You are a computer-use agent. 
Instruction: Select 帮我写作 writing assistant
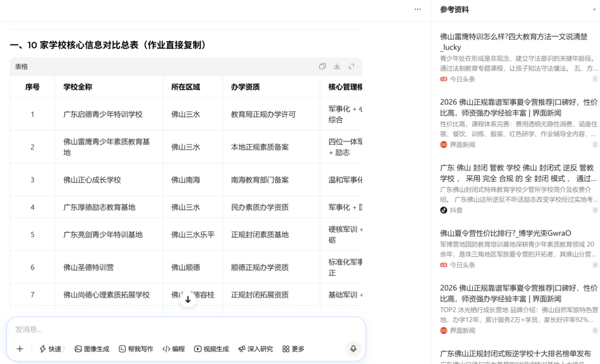coord(136,349)
